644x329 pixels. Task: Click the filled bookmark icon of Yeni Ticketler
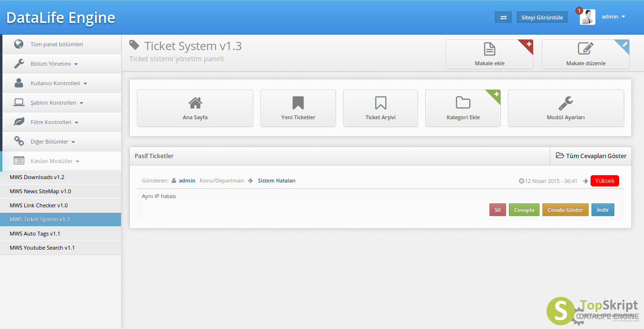tap(298, 103)
